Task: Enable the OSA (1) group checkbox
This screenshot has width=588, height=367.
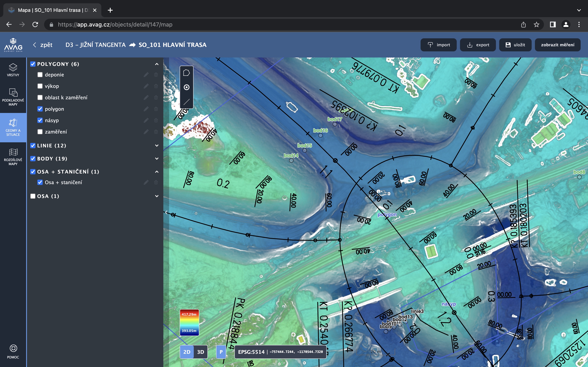Action: coord(33,196)
